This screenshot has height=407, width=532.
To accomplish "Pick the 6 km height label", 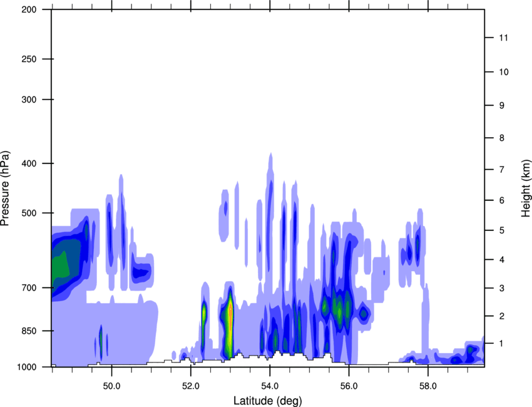I will 502,200.
